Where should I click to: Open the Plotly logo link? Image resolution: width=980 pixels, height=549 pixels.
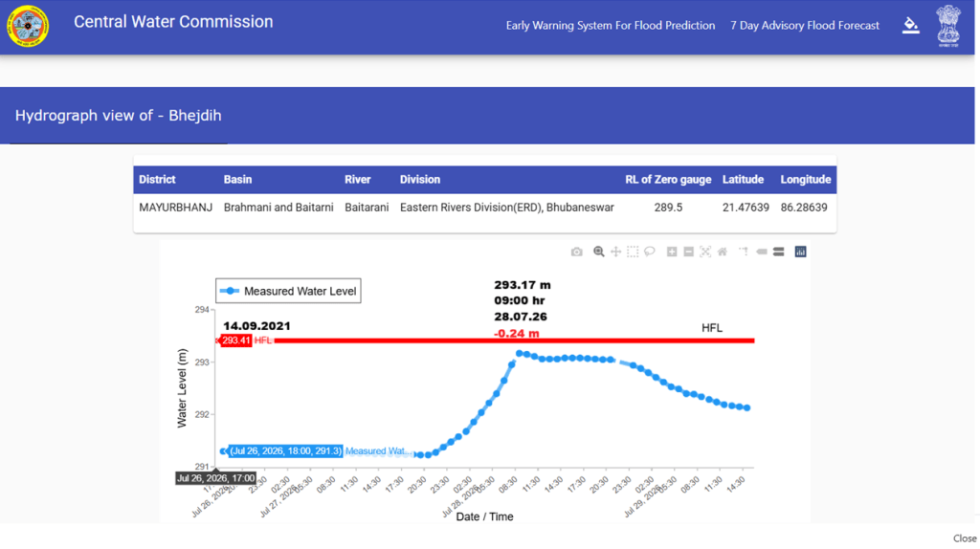(801, 252)
